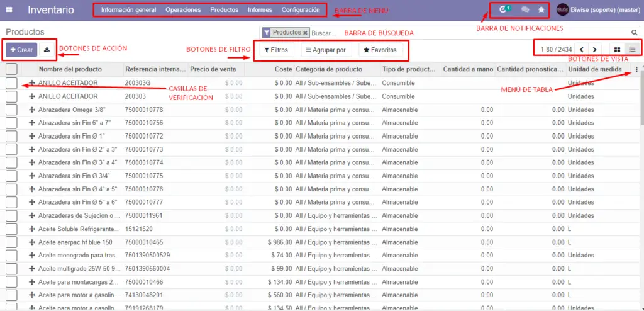644x311 pixels.
Task: Open the Información general menu
Action: click(x=128, y=10)
